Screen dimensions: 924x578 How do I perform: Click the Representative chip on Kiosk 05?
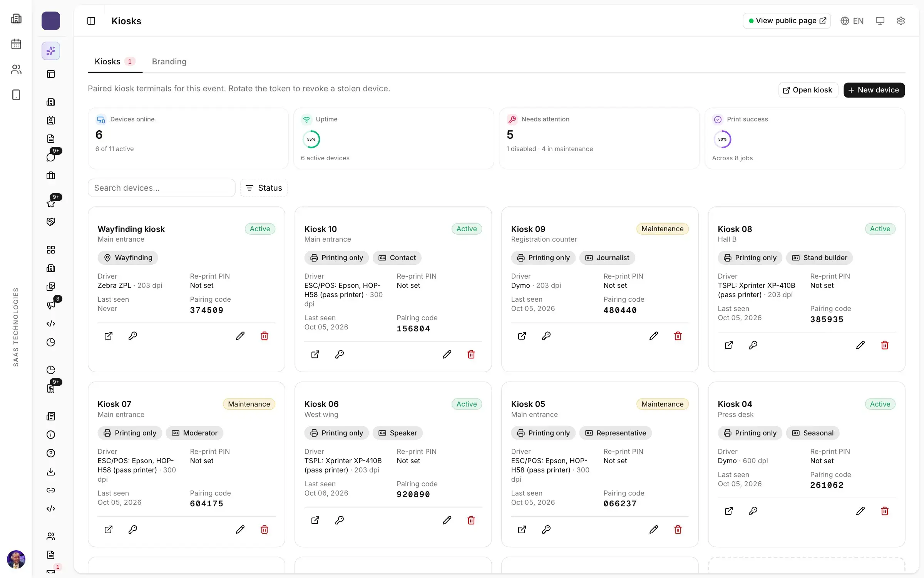615,433
